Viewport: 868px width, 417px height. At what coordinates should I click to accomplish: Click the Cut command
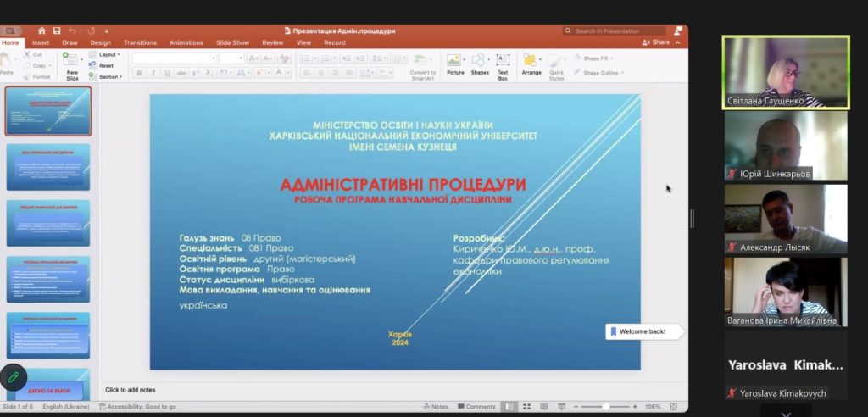(33, 55)
